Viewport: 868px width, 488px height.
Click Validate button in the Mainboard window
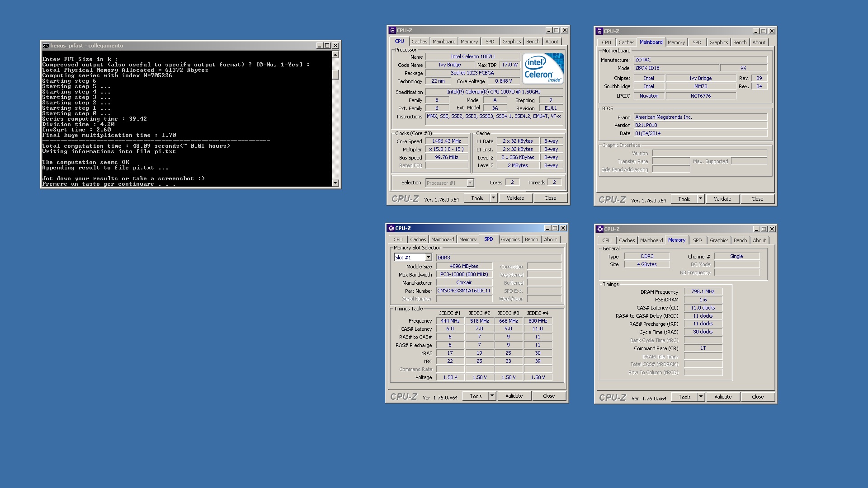[722, 199]
